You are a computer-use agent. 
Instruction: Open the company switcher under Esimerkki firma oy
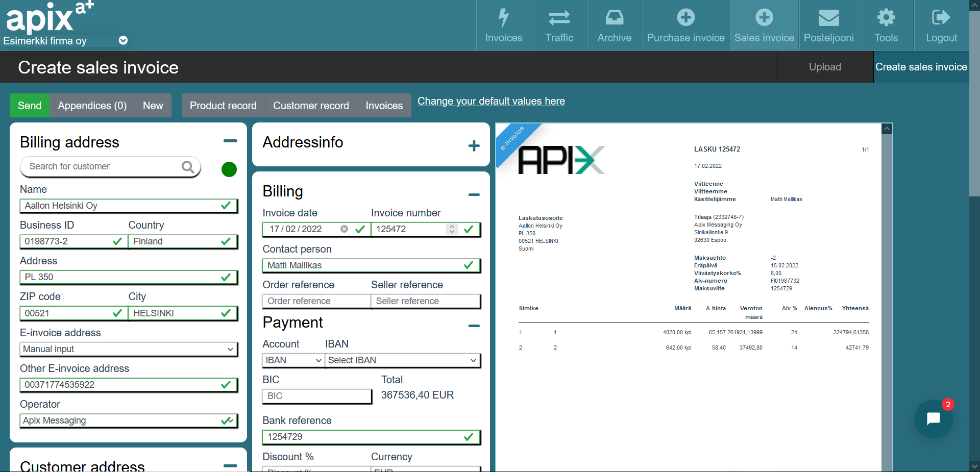point(123,40)
